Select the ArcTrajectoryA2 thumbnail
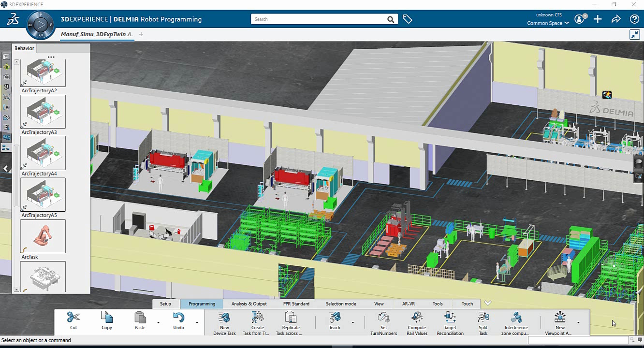Image resolution: width=644 pixels, height=348 pixels. click(43, 73)
